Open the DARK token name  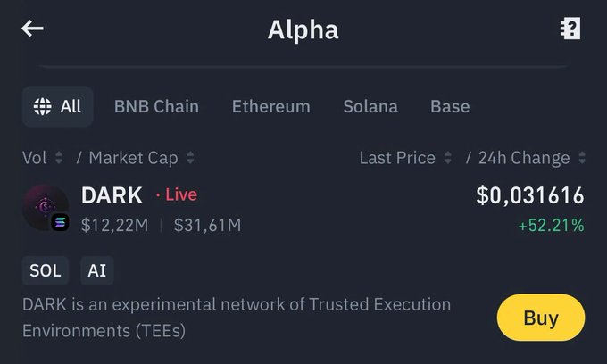[112, 195]
